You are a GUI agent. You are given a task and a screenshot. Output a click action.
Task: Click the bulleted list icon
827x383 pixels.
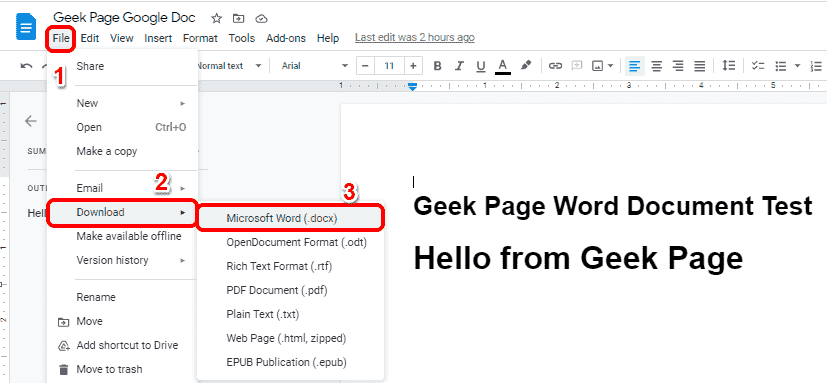[x=781, y=66]
